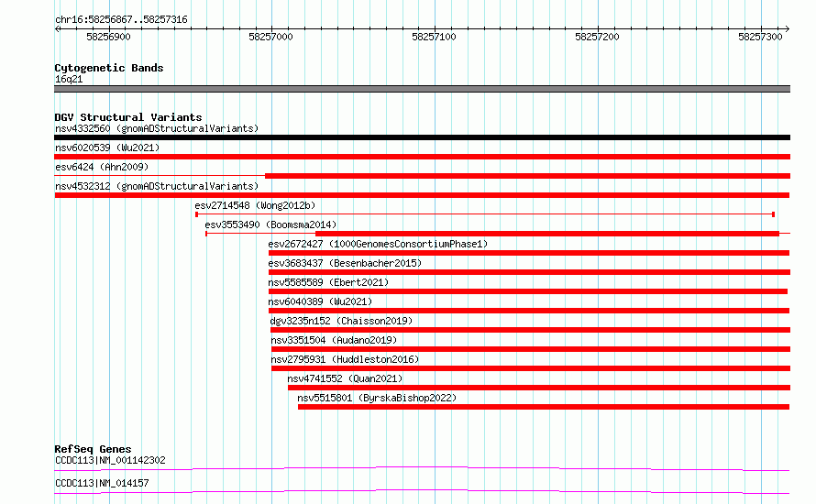The width and height of the screenshot is (816, 504).
Task: Click the red bar under dgv3235n152
Action: point(530,330)
